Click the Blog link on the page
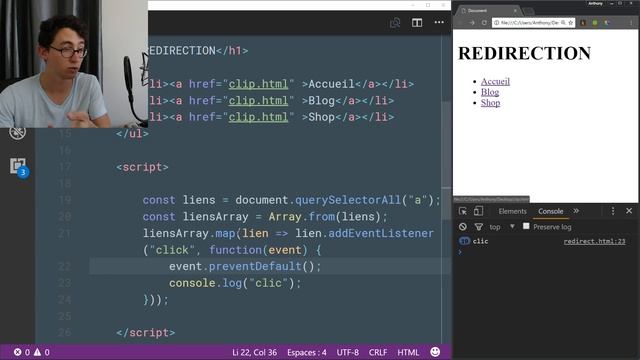The image size is (640, 360). coord(490,92)
